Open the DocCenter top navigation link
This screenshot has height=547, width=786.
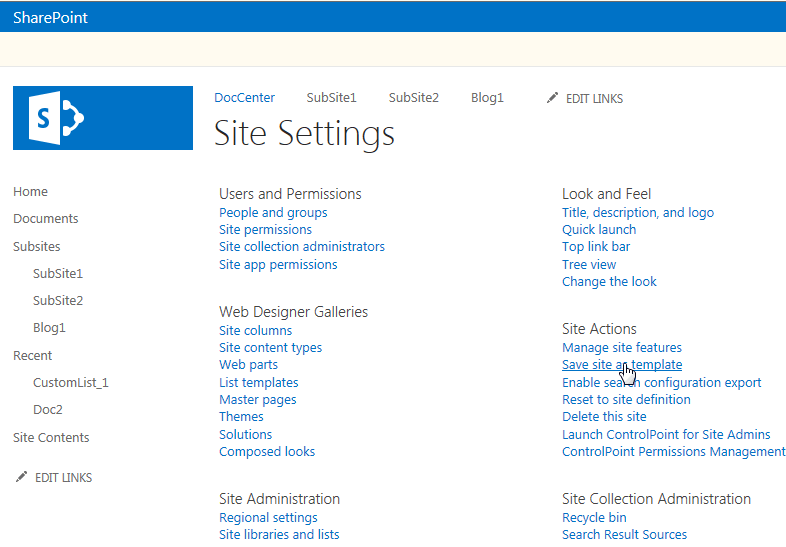click(244, 98)
